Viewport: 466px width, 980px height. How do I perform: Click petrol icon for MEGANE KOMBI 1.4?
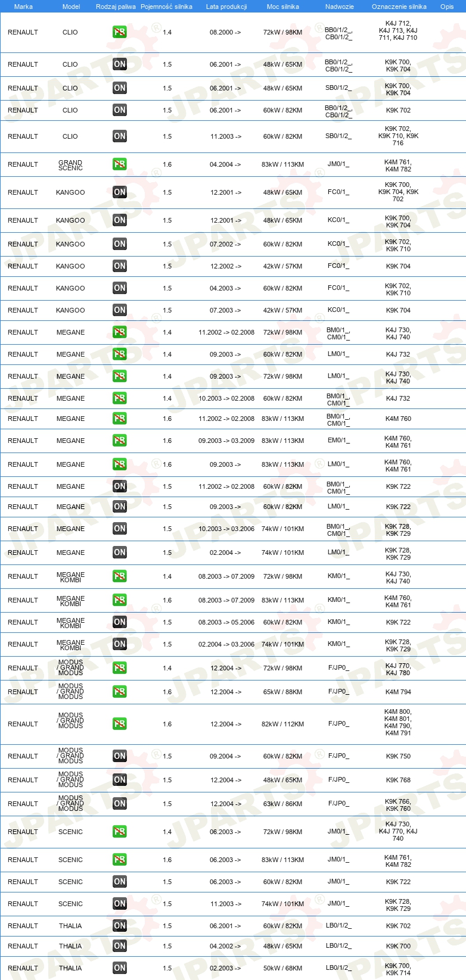[x=120, y=576]
